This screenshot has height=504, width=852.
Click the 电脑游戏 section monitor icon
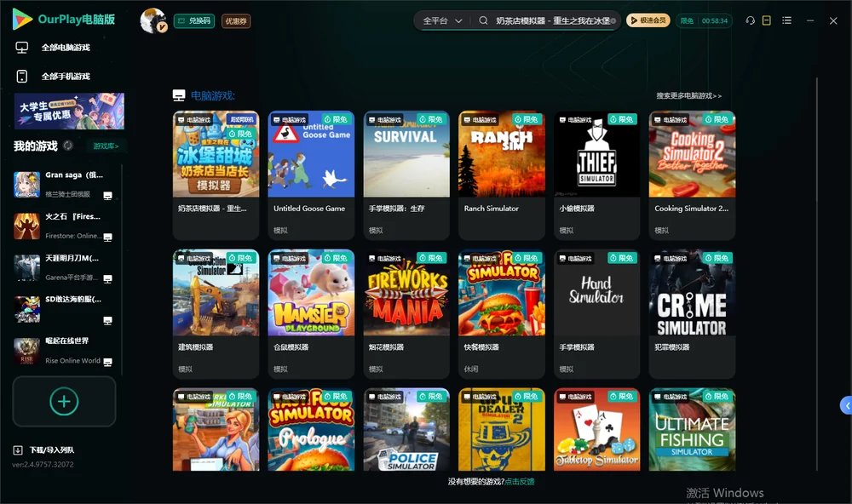[x=179, y=95]
